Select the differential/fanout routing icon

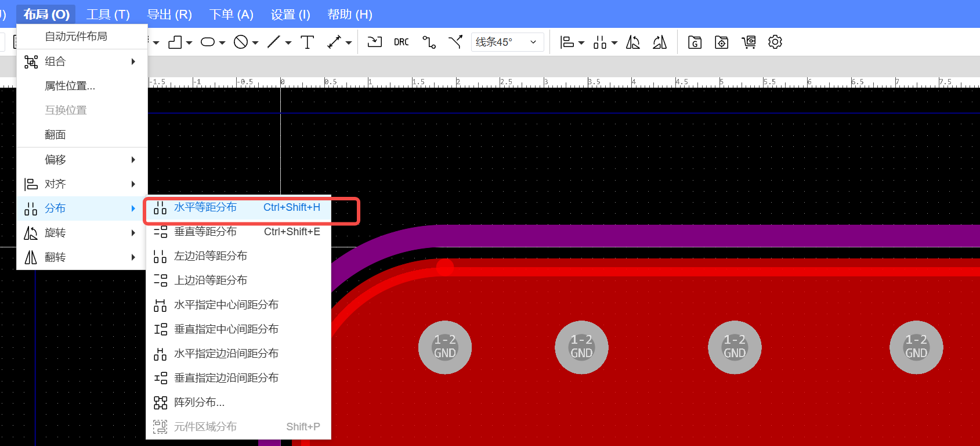[x=455, y=42]
